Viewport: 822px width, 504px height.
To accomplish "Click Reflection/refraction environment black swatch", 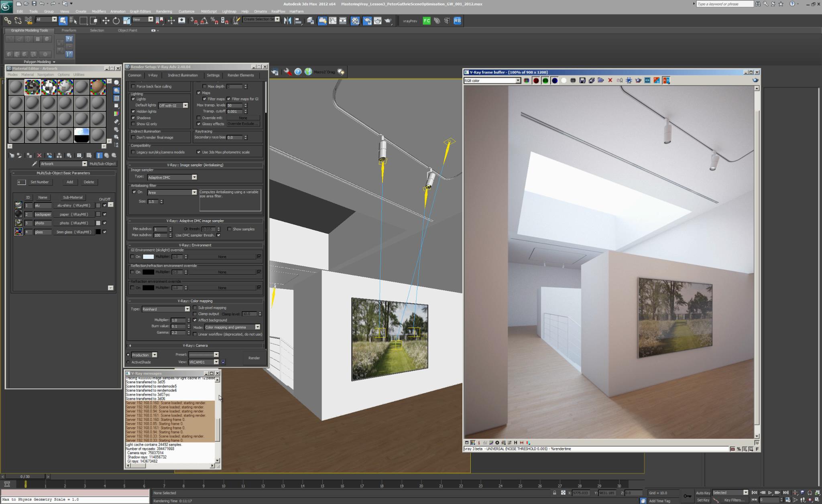I will point(148,272).
